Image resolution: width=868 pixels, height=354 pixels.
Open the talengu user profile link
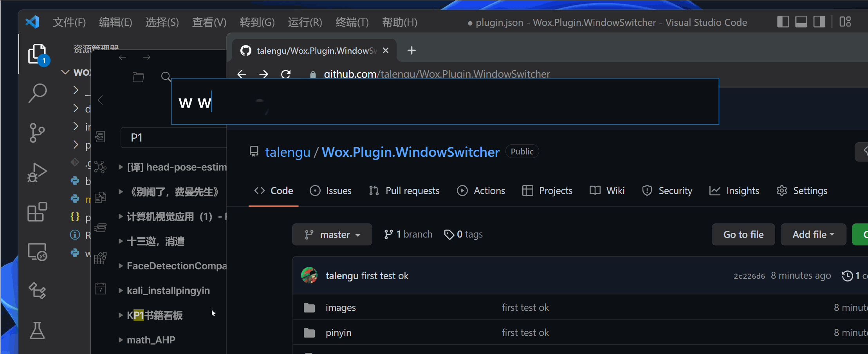[287, 152]
